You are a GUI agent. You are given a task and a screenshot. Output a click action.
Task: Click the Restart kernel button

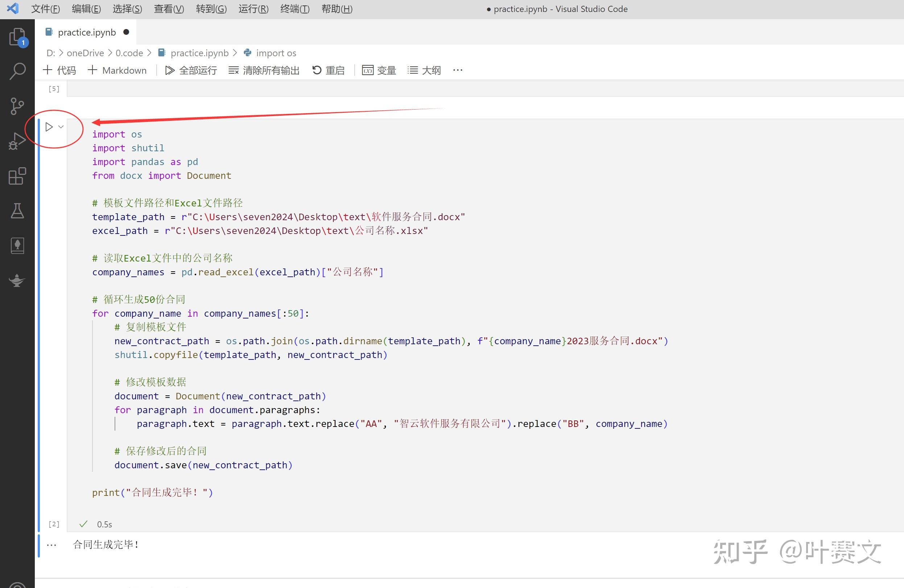click(x=328, y=70)
